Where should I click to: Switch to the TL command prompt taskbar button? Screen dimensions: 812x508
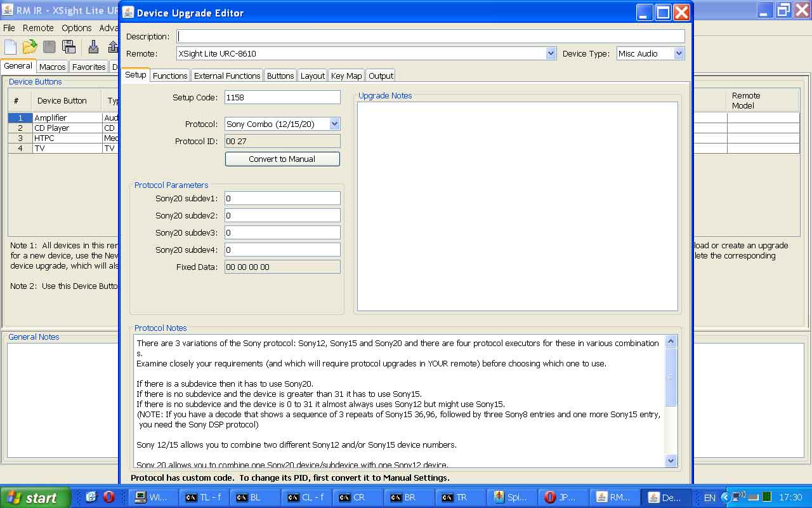tap(204, 497)
